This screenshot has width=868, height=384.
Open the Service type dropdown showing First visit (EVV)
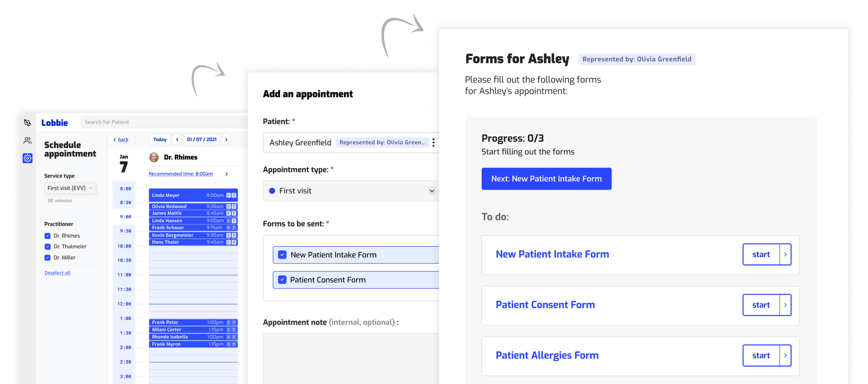pos(70,188)
